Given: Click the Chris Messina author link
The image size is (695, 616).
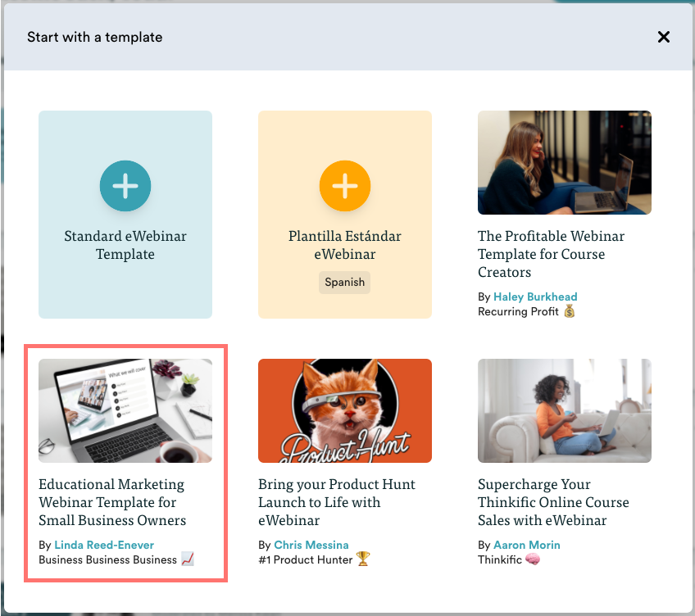Looking at the screenshot, I should tap(311, 545).
